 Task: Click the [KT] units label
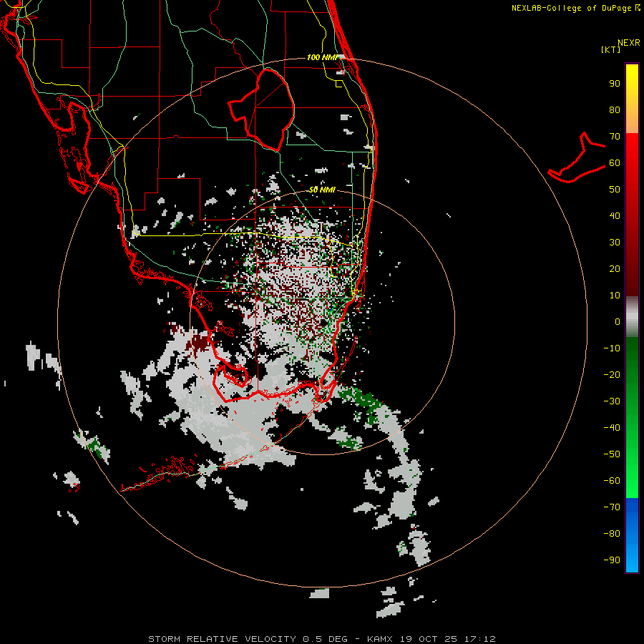click(x=610, y=49)
